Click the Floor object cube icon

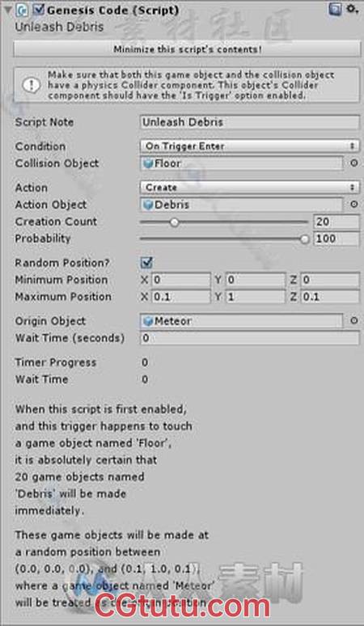tap(148, 163)
